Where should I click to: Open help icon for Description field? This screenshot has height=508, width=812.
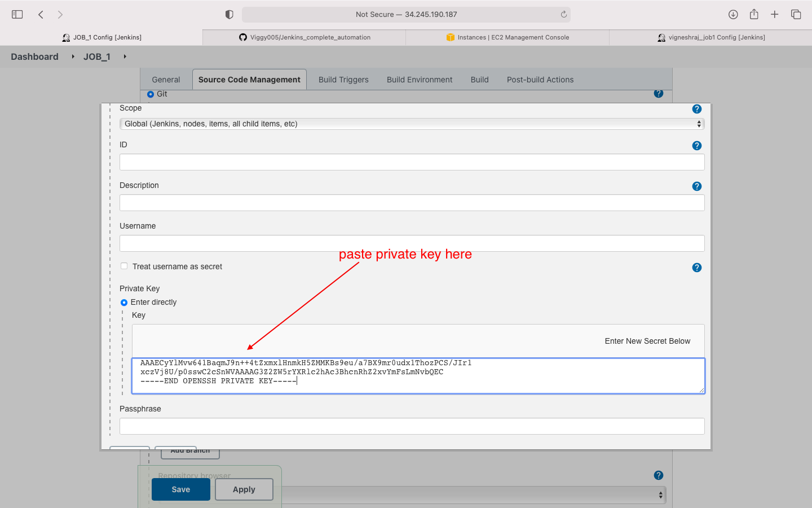click(x=697, y=186)
